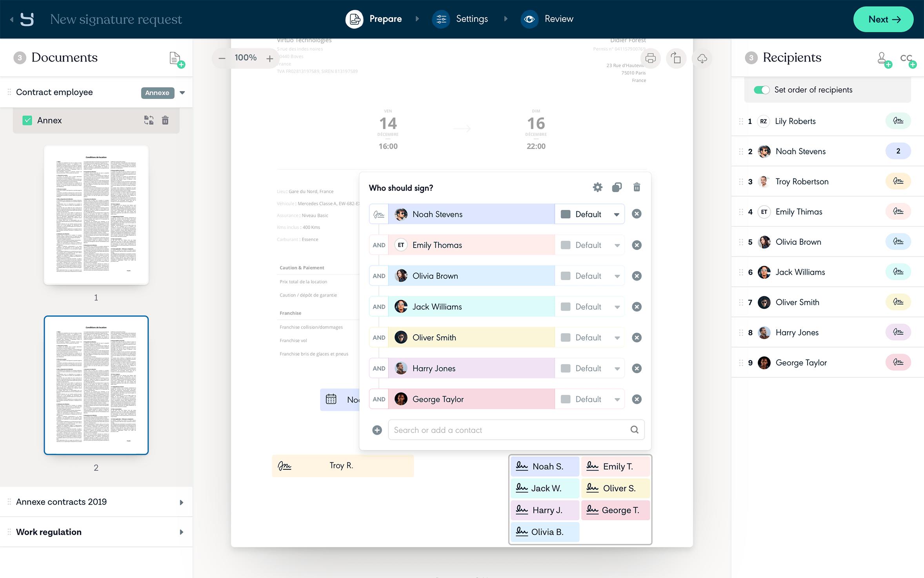Image resolution: width=924 pixels, height=578 pixels.
Task: Select page 2 thumbnail in sidebar
Action: (x=96, y=384)
